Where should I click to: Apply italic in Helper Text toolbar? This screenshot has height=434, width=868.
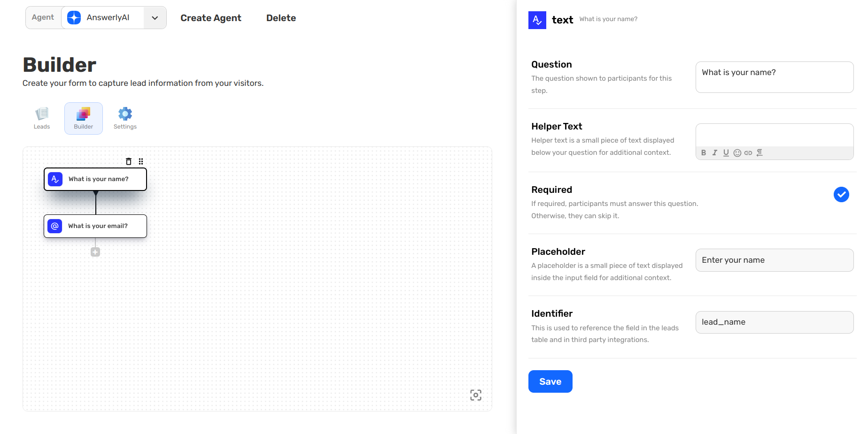click(714, 153)
